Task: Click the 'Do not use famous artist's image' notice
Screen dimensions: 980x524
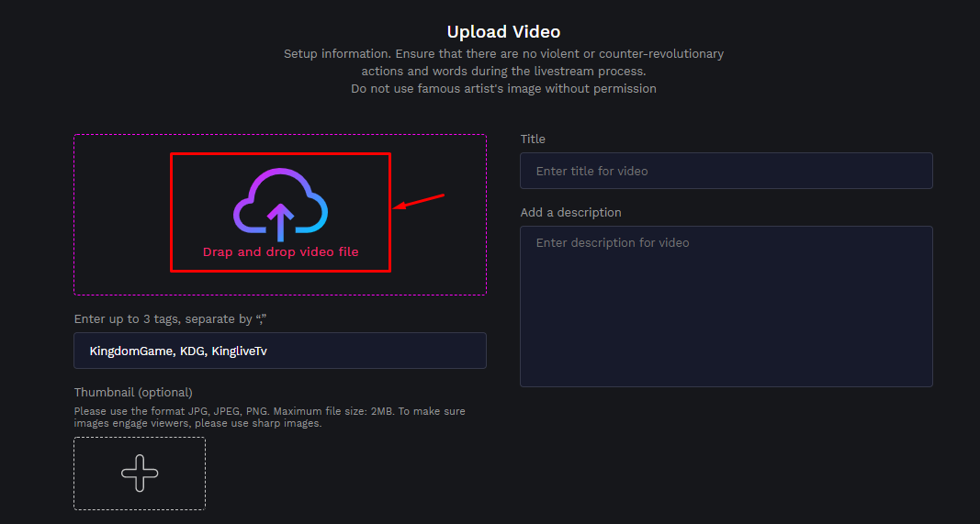Action: 503,89
